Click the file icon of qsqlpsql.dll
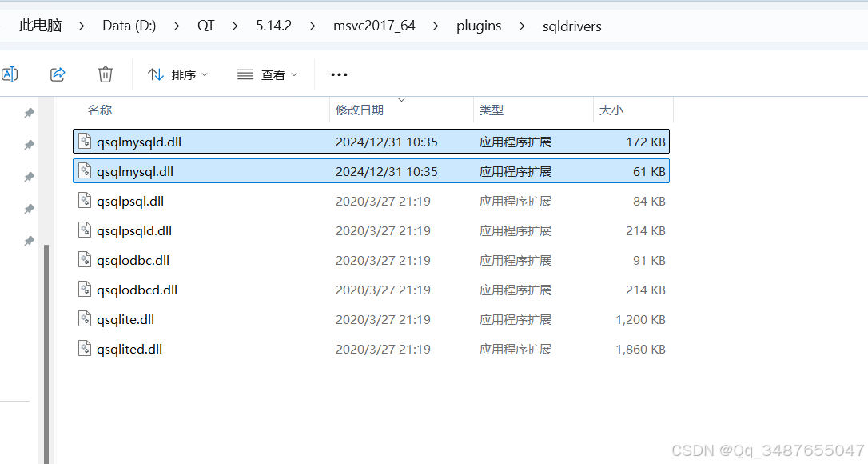 [85, 200]
